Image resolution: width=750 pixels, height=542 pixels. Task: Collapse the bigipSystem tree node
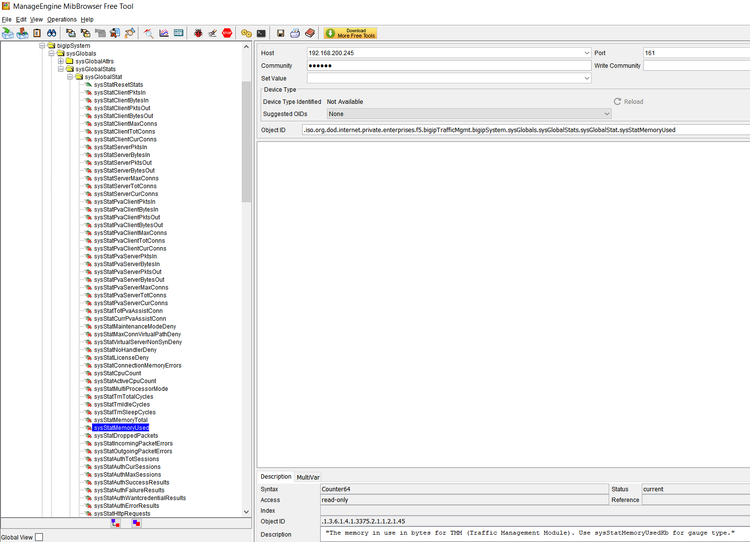[42, 45]
